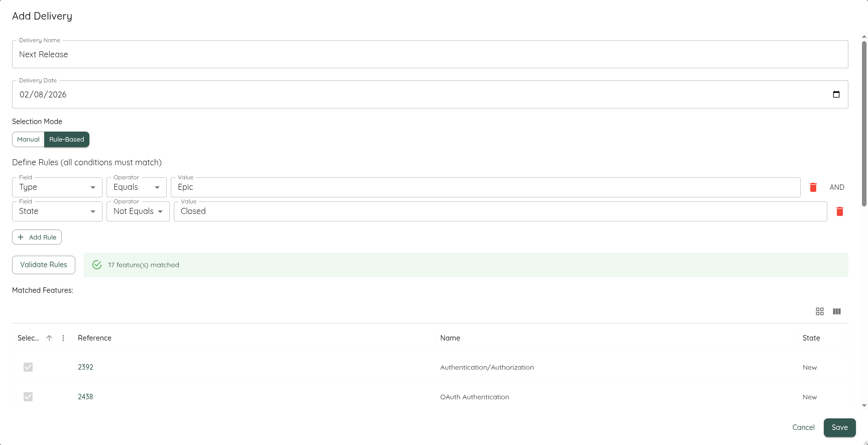Open the Operator dropdown showing Equals
The image size is (868, 445).
(x=137, y=187)
